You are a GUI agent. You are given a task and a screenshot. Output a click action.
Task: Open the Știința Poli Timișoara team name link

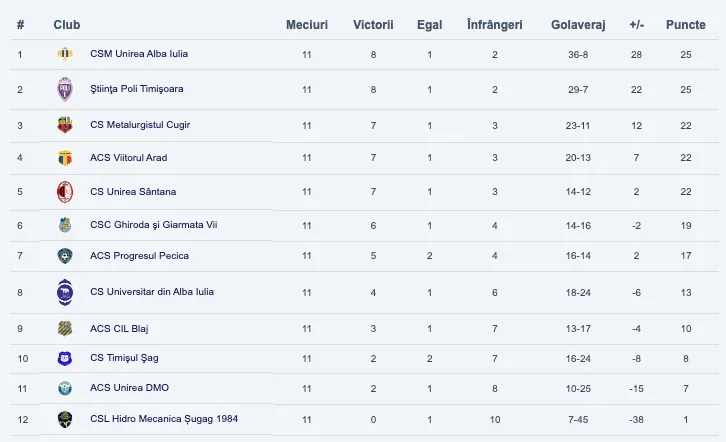click(x=136, y=89)
